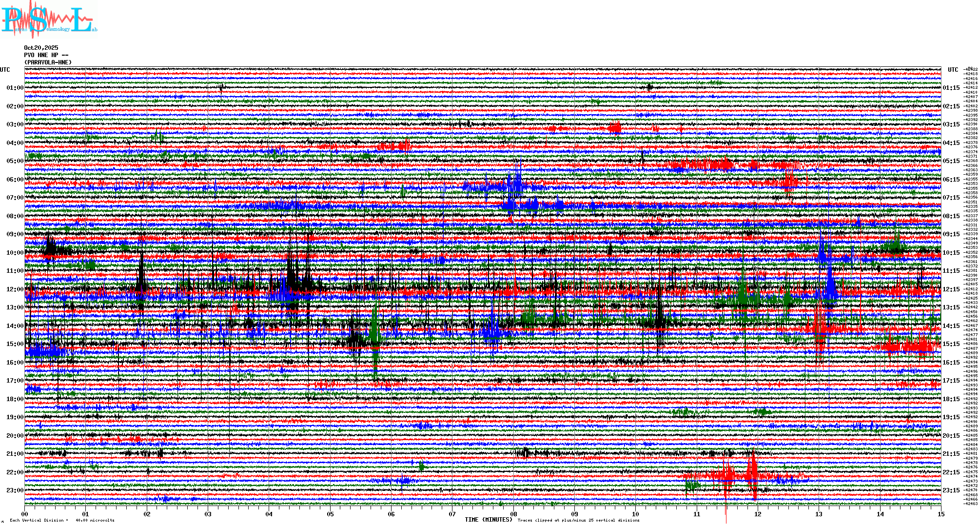Click the Traces clipped footnote text
980x527 pixels.
[x=578, y=520]
